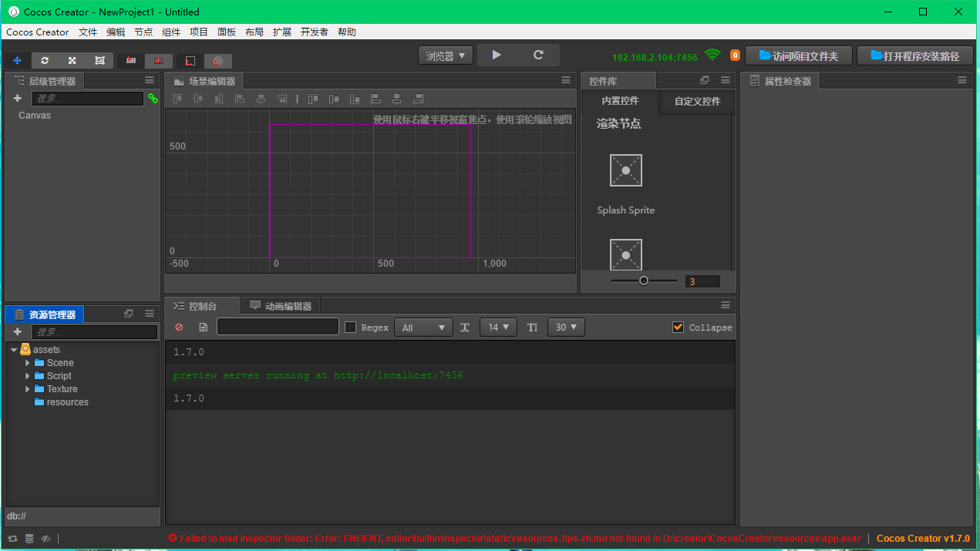The width and height of the screenshot is (980, 551).
Task: Click the preview address 192.168.2.104:7456
Action: (x=655, y=57)
